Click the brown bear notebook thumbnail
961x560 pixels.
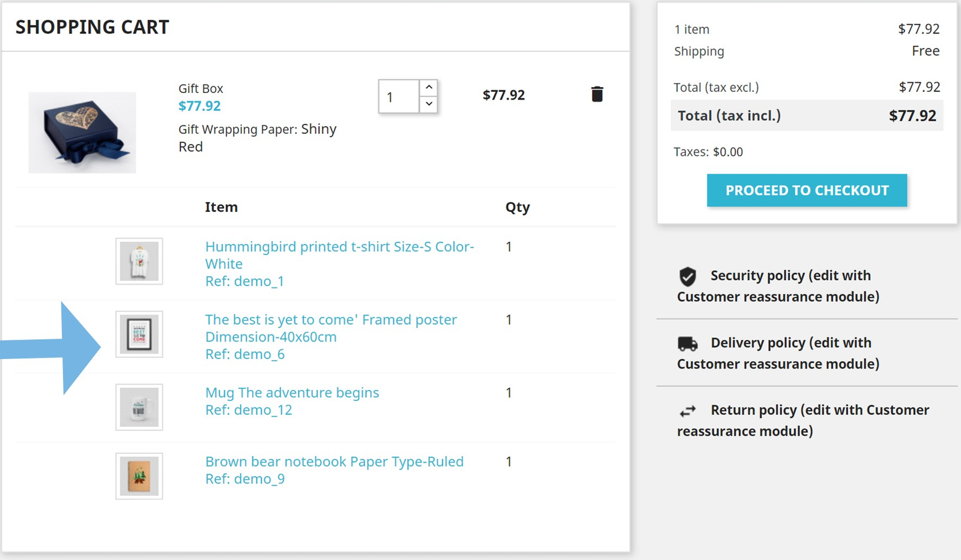coord(139,476)
